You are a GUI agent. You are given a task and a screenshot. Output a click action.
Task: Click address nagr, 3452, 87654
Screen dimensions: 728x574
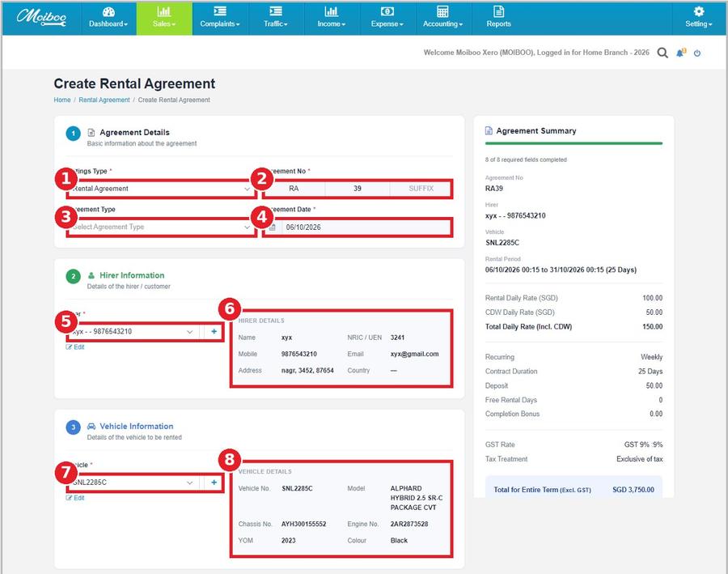point(307,371)
